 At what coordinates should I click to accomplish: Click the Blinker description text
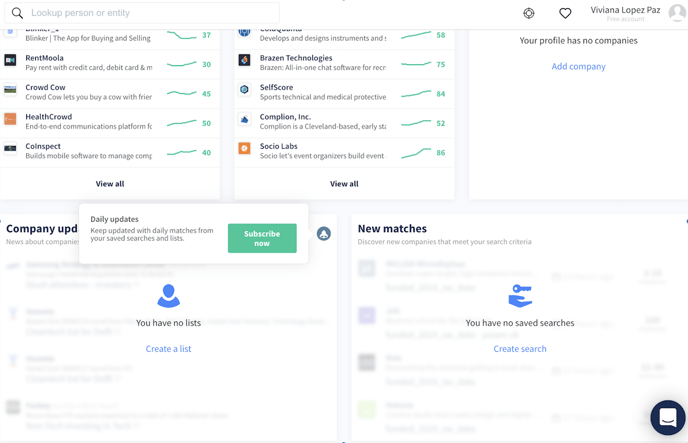tap(88, 38)
